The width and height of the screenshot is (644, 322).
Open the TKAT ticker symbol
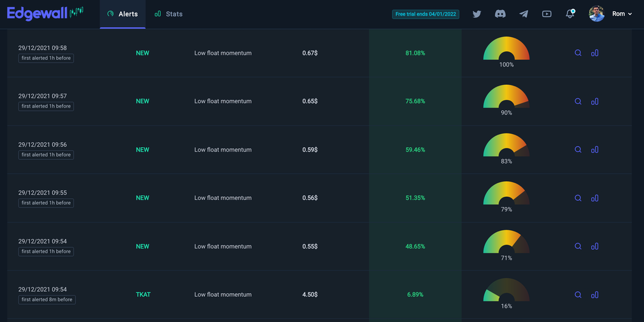143,294
